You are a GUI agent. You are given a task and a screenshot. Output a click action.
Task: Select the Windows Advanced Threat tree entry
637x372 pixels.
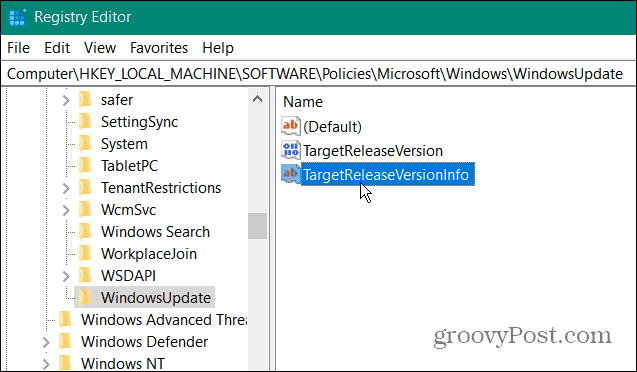[164, 320]
